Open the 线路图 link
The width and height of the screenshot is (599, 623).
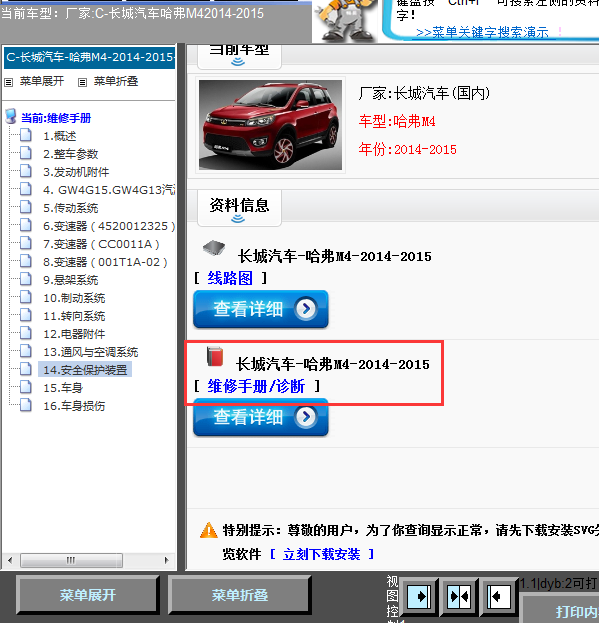pyautogui.click(x=230, y=278)
